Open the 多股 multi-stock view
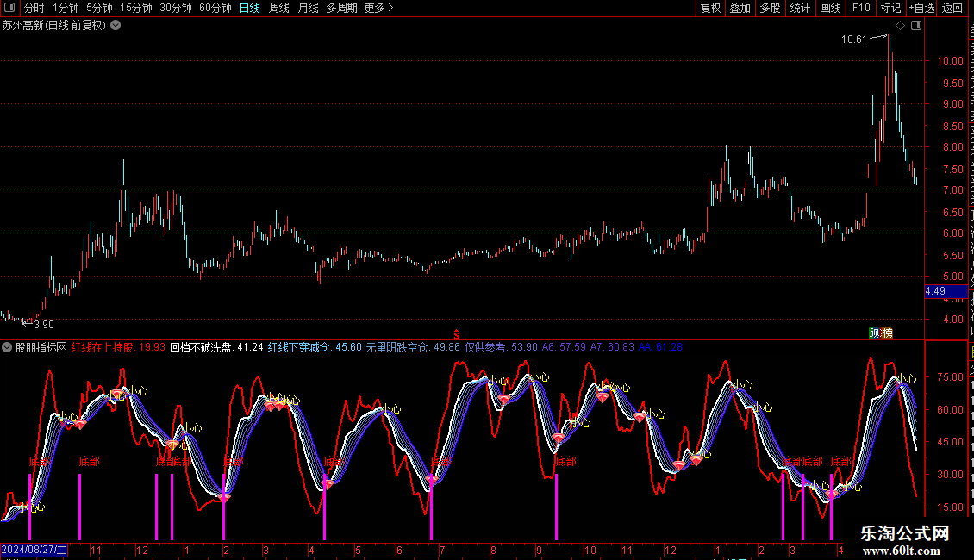This screenshot has width=974, height=560. (770, 8)
